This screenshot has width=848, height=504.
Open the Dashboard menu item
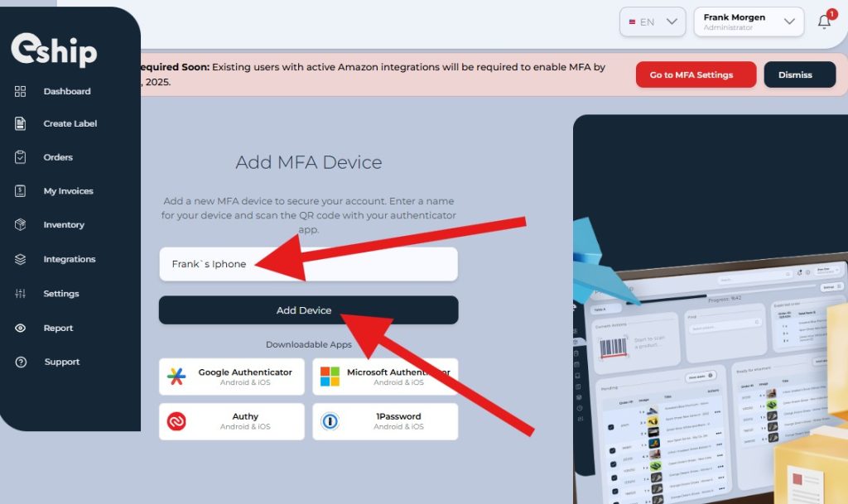pos(67,91)
